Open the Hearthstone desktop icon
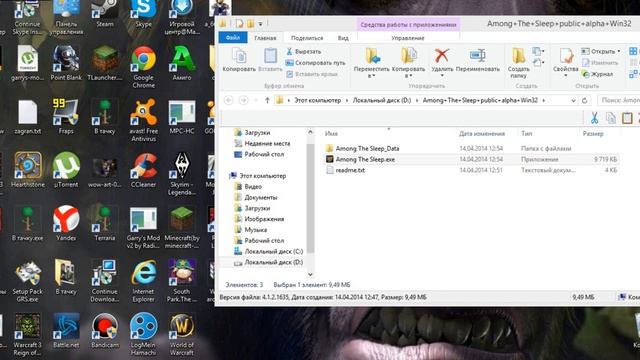This screenshot has width=640, height=360. [27, 170]
